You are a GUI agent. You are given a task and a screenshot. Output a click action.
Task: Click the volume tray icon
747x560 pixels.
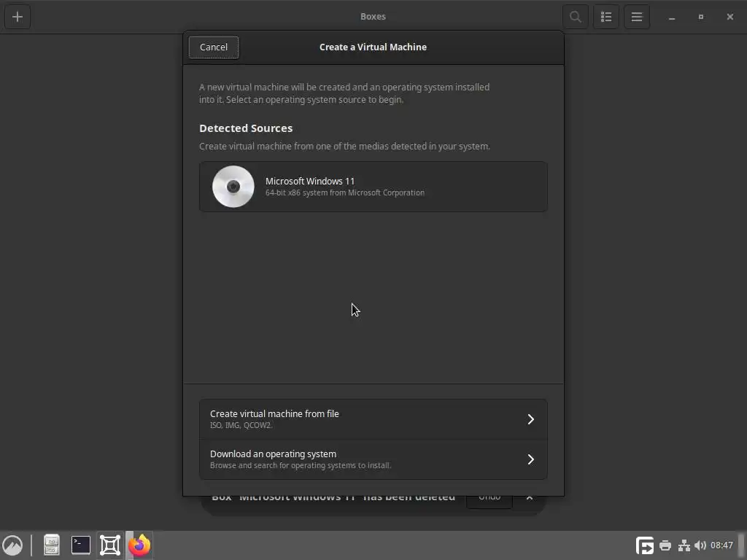pos(700,545)
